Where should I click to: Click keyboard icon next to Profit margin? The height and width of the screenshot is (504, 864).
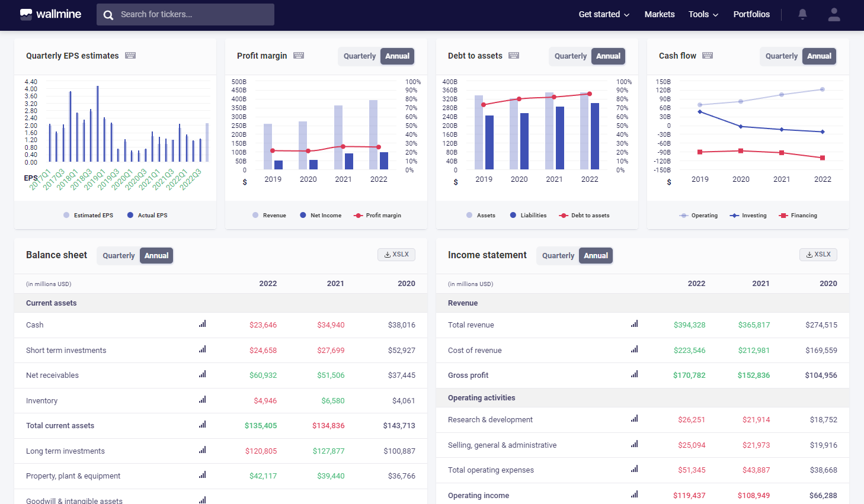(299, 56)
